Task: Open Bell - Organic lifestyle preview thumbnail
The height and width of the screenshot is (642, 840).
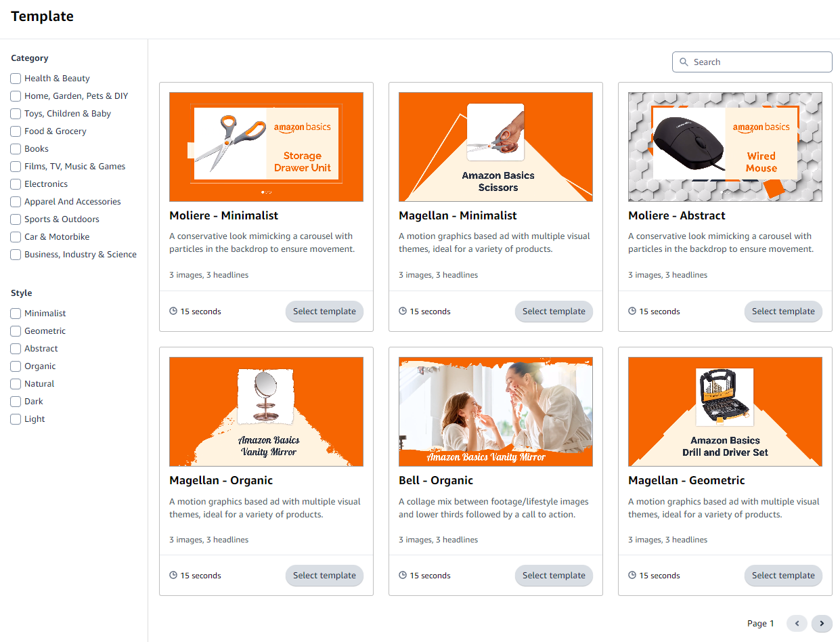Action: click(495, 412)
